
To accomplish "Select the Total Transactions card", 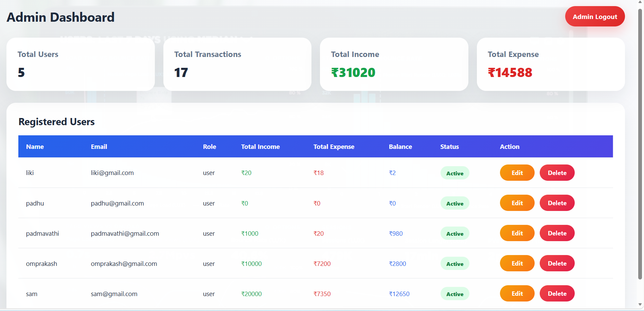I will (x=237, y=64).
